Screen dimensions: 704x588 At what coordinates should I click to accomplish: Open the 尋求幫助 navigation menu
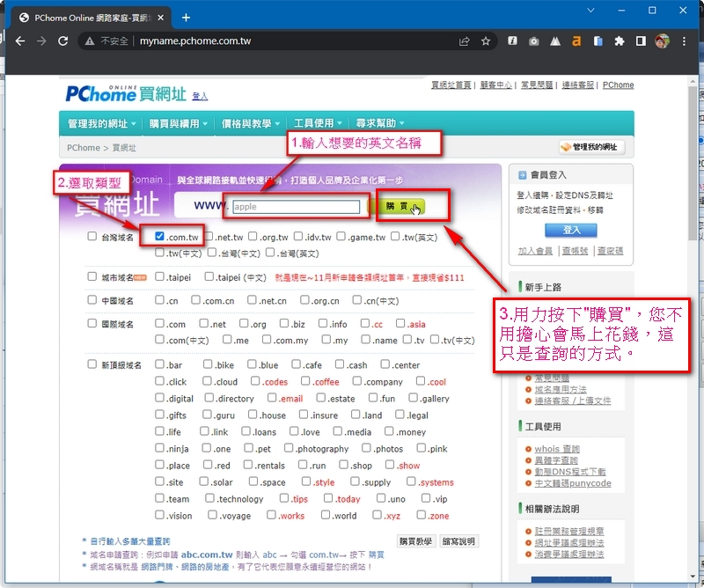point(380,123)
